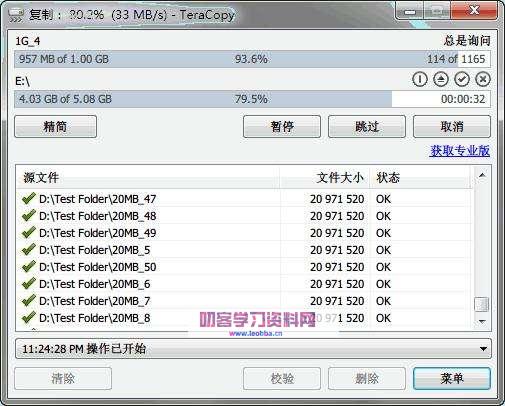Select row D:\Test Folder\20MB_47
Screen dimensions: 505x406
[245, 199]
